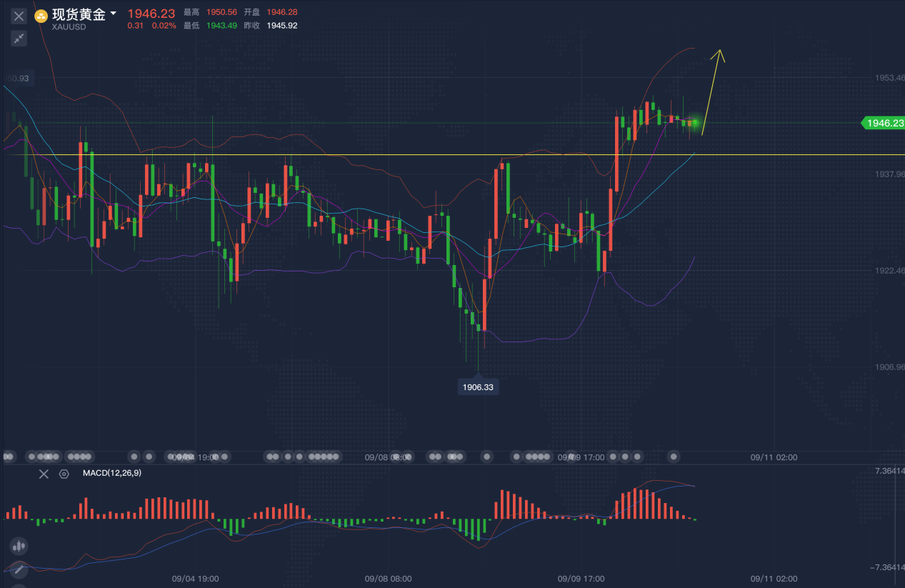Screen dimensions: 905x588
Task: Click the 7.36414 MACD axis value
Action: (889, 471)
